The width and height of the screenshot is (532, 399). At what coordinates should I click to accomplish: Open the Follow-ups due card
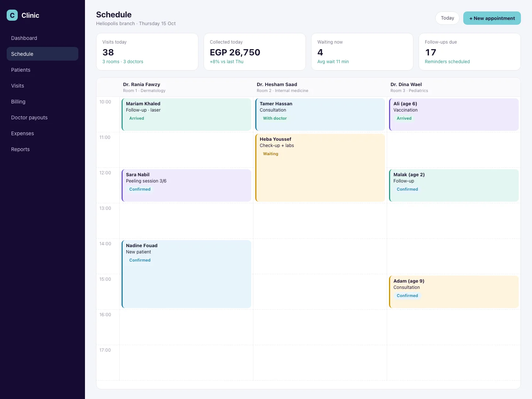point(470,52)
